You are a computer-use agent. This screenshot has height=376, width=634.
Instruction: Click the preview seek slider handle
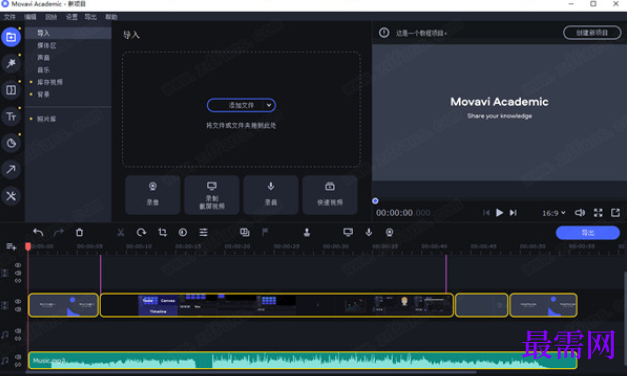click(375, 201)
